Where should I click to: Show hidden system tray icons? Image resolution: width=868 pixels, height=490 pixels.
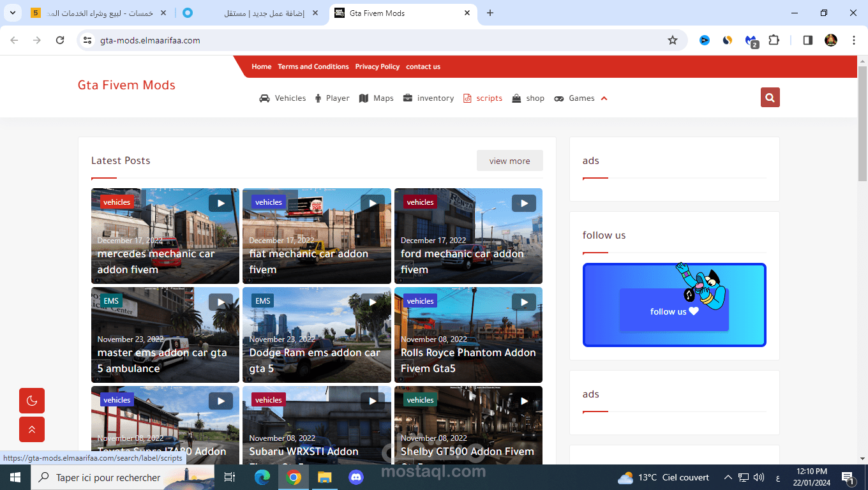728,477
